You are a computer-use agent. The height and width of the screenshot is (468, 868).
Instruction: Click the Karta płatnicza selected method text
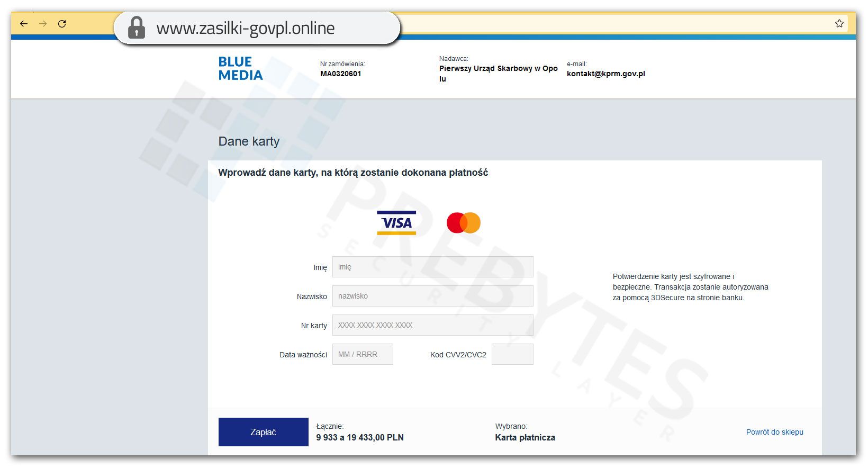click(525, 437)
